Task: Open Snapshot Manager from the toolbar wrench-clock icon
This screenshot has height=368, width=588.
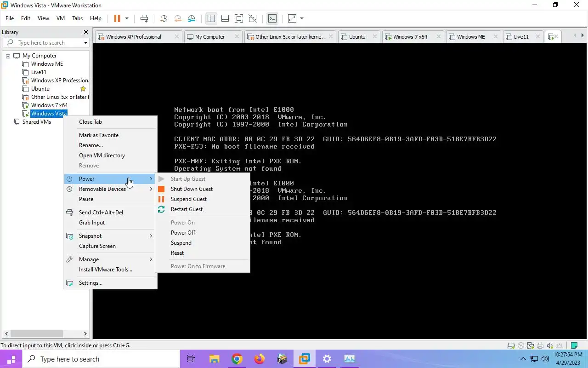Action: (x=192, y=18)
